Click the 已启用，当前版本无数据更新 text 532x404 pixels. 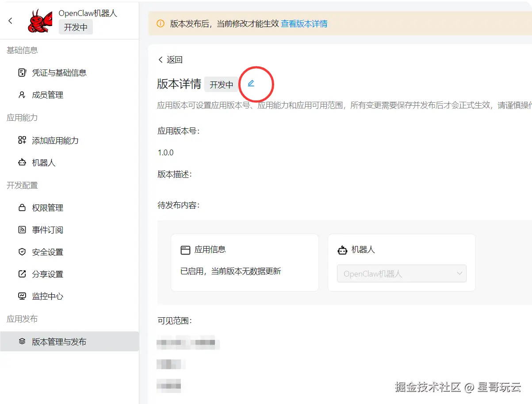[231, 271]
